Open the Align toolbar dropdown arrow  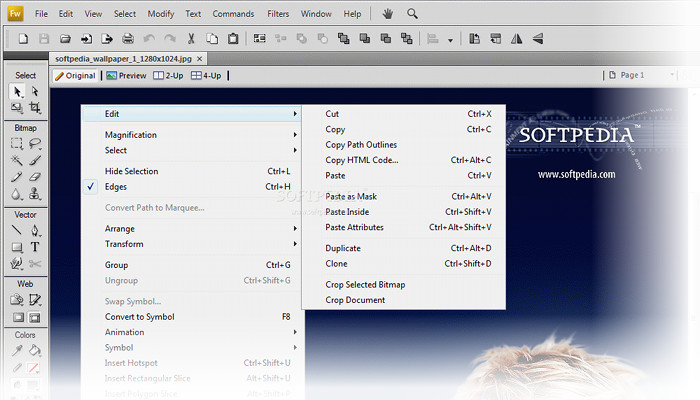450,40
